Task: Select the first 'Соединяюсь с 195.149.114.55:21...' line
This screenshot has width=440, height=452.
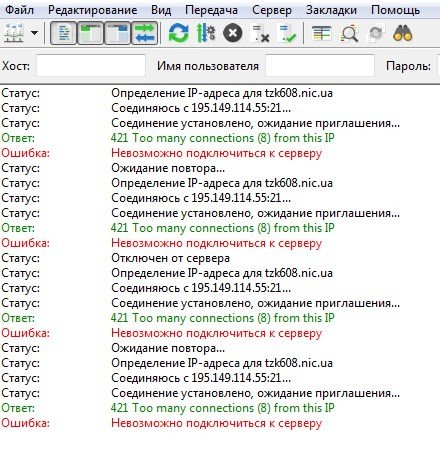Action: pyautogui.click(x=201, y=108)
